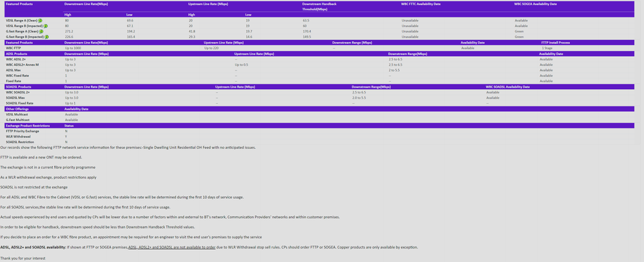
Task: Select the handback threshold value '63.5'
Action: coord(306,20)
